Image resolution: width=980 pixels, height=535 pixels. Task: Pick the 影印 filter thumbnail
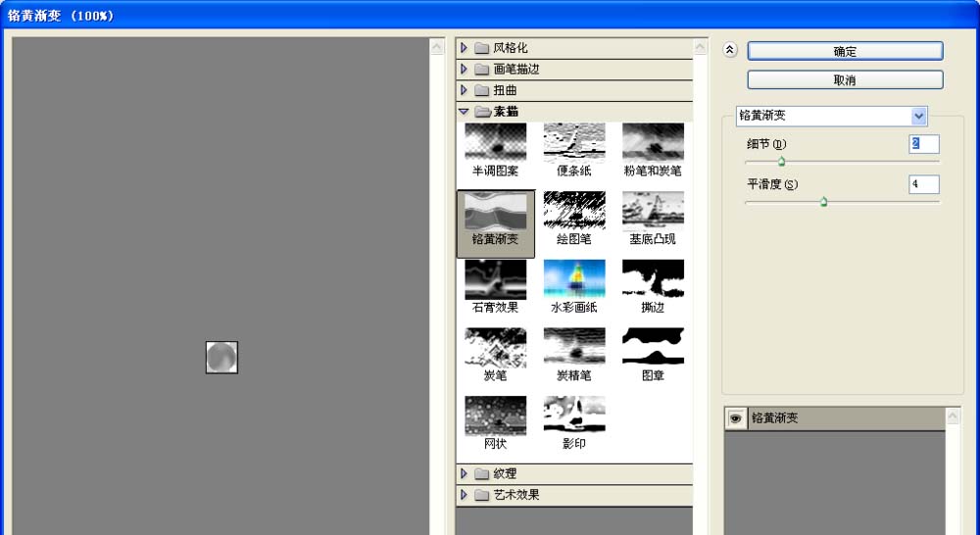tap(574, 413)
